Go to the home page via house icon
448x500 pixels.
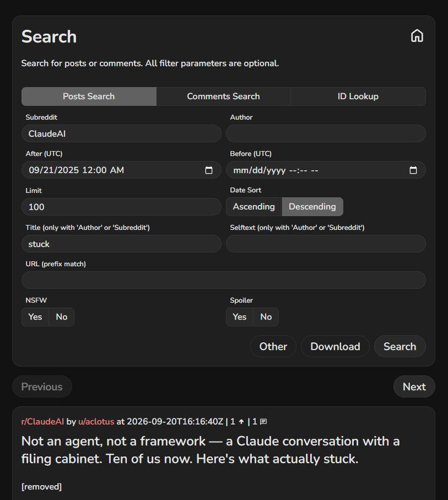point(417,36)
